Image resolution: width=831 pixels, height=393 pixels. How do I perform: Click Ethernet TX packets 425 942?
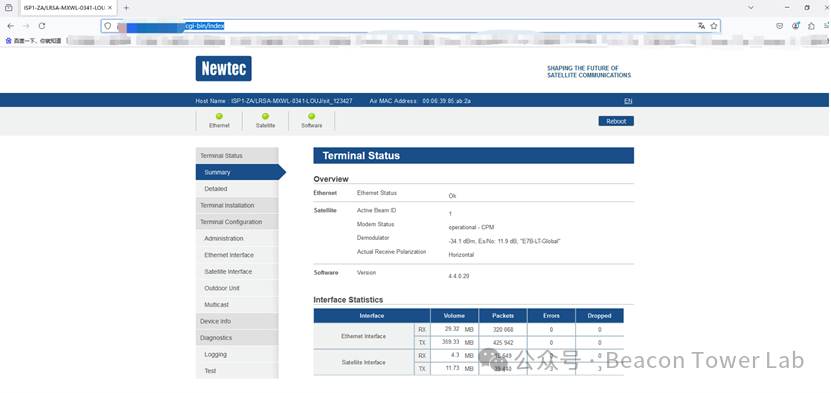(x=503, y=343)
